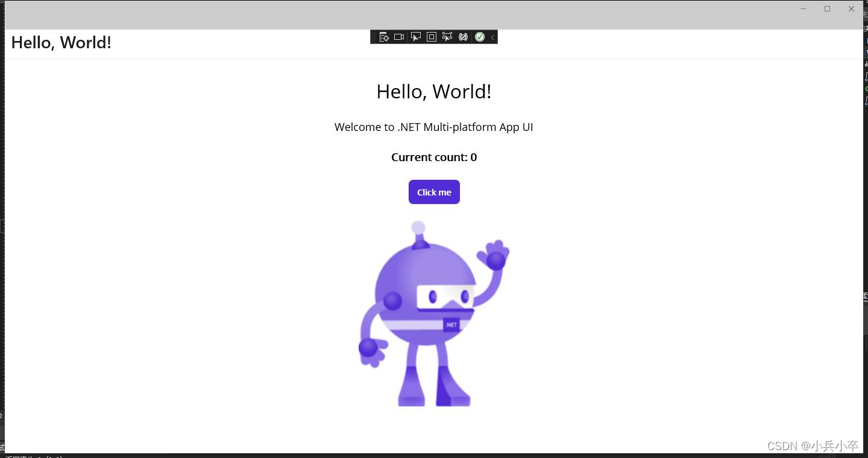This screenshot has height=458, width=868.
Task: Click the XAML Hot Reload braces icon
Action: [x=463, y=37]
